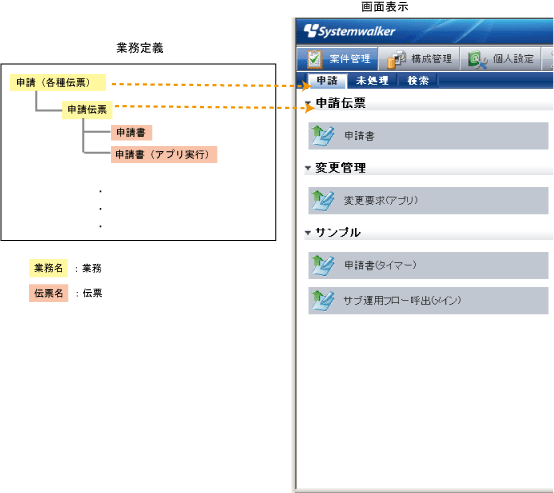Select the yellow 申請伝票 node in 業務定義 tree
Screen dimensions: 554x493
point(87,110)
